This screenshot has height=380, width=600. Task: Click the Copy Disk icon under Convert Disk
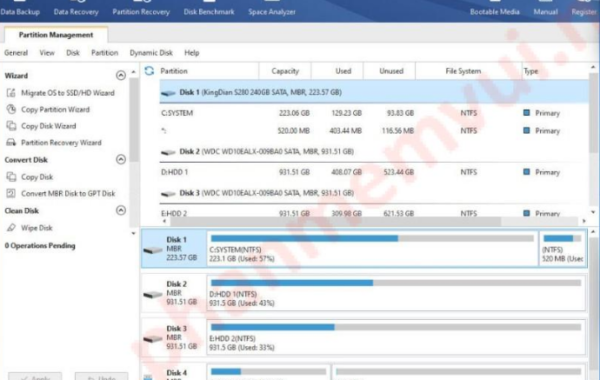pyautogui.click(x=11, y=176)
